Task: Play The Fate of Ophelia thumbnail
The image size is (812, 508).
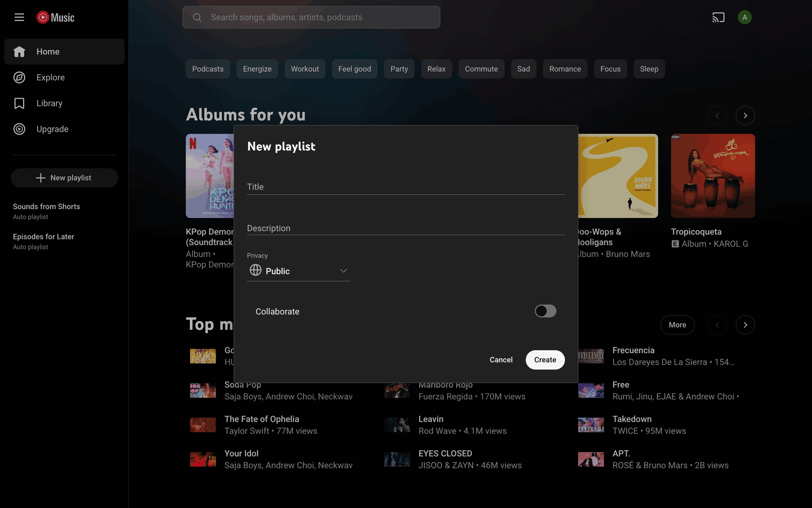Action: (203, 425)
